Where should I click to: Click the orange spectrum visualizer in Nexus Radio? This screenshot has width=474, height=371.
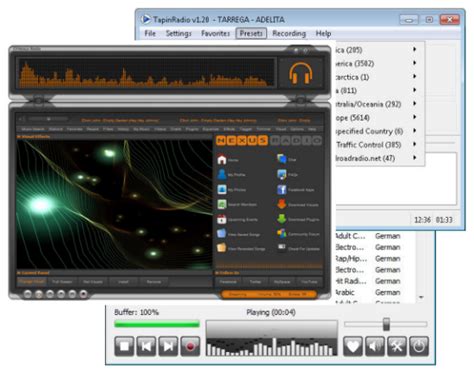pos(147,73)
